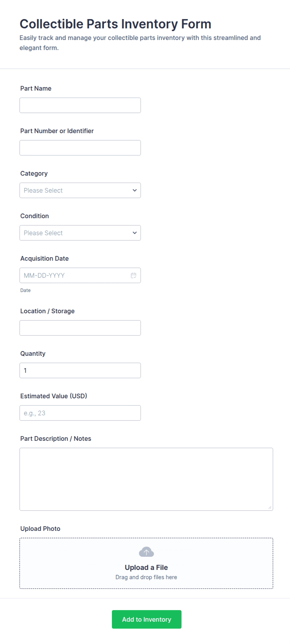
Task: Click the MM-DD-YYYY date input
Action: [x=80, y=275]
